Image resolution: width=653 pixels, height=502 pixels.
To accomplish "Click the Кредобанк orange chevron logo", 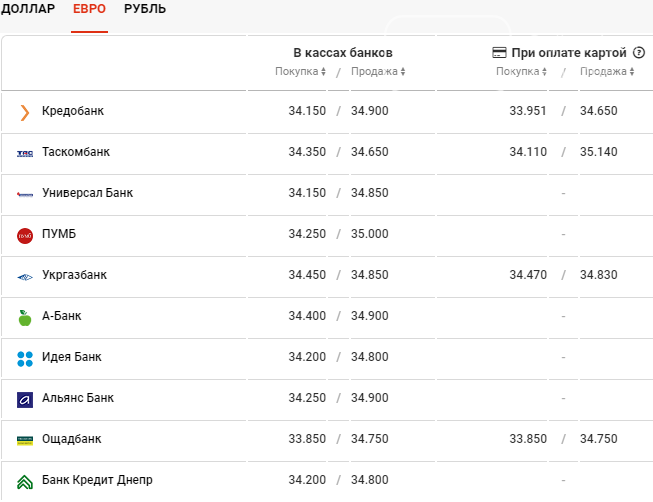I will click(x=25, y=112).
